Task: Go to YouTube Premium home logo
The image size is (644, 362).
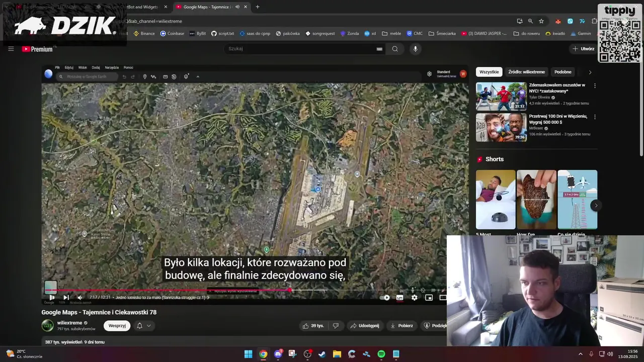Action: point(38,49)
